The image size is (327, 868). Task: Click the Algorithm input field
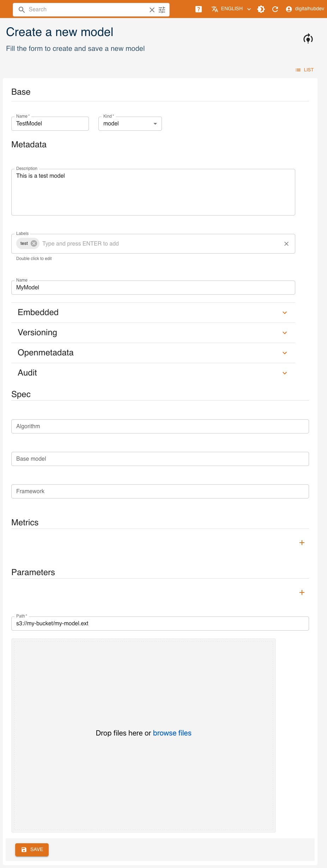[160, 426]
